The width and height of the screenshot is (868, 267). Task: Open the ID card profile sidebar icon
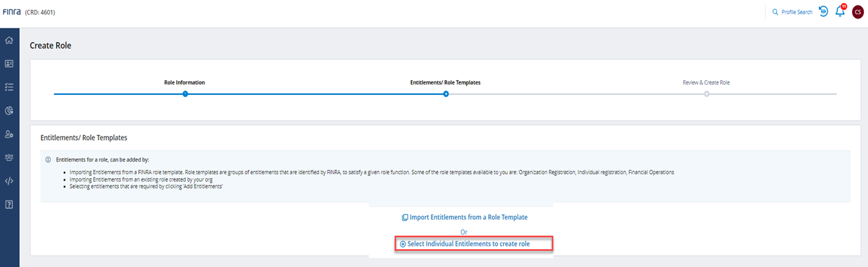9,64
